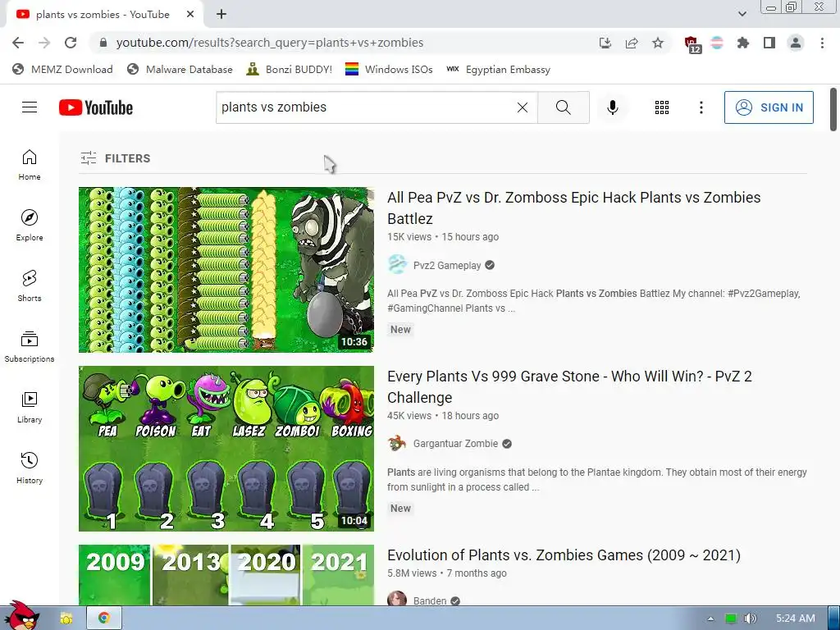
Task: Click the volume speaker tray icon
Action: [x=750, y=619]
